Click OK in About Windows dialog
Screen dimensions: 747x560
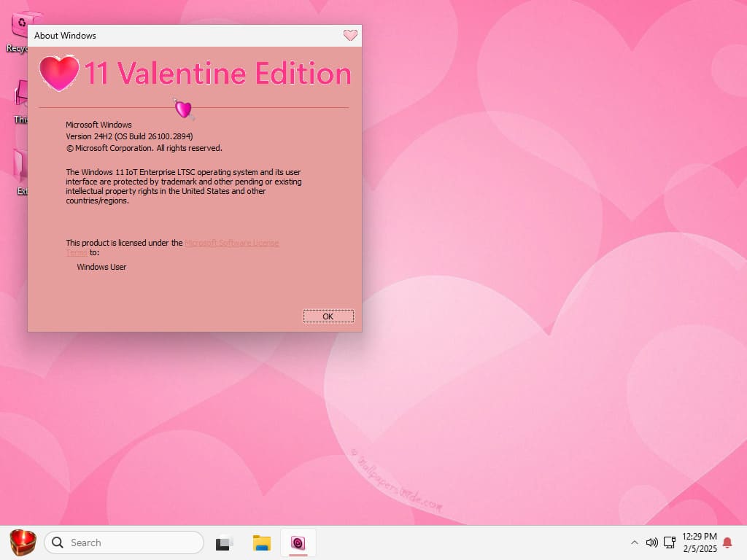point(328,316)
